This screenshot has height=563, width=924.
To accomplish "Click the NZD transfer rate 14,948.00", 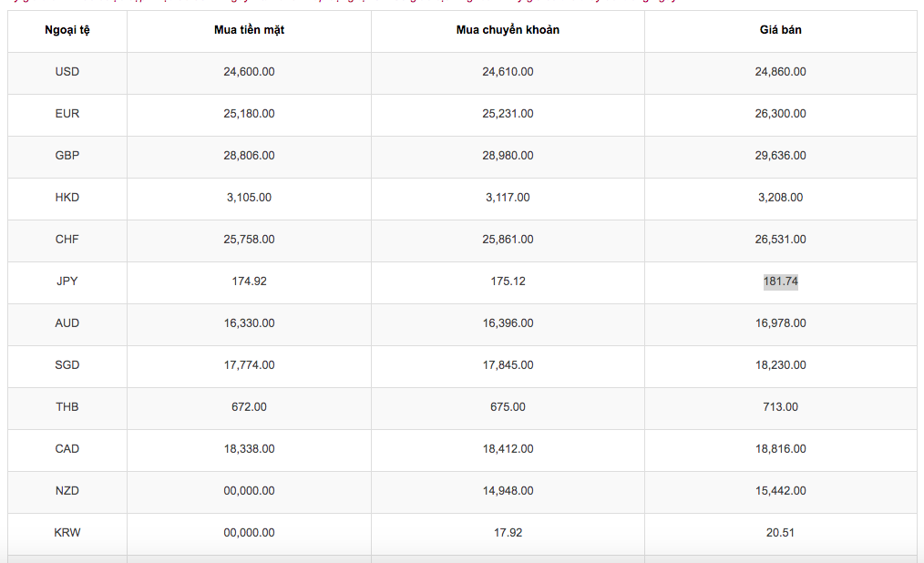I will pos(508,491).
